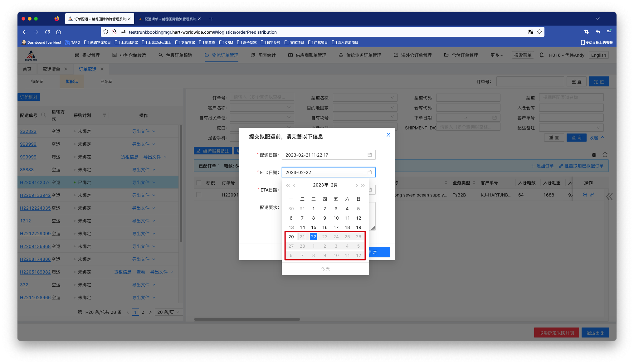Image resolution: width=634 pixels, height=364 pixels.
Task: Open the 渠道名称 dropdown
Action: click(365, 98)
